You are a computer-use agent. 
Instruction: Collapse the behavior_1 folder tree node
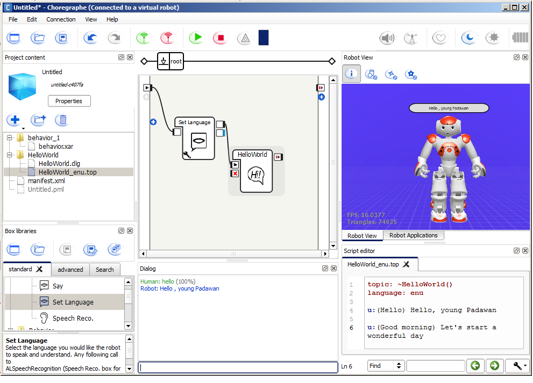click(10, 138)
